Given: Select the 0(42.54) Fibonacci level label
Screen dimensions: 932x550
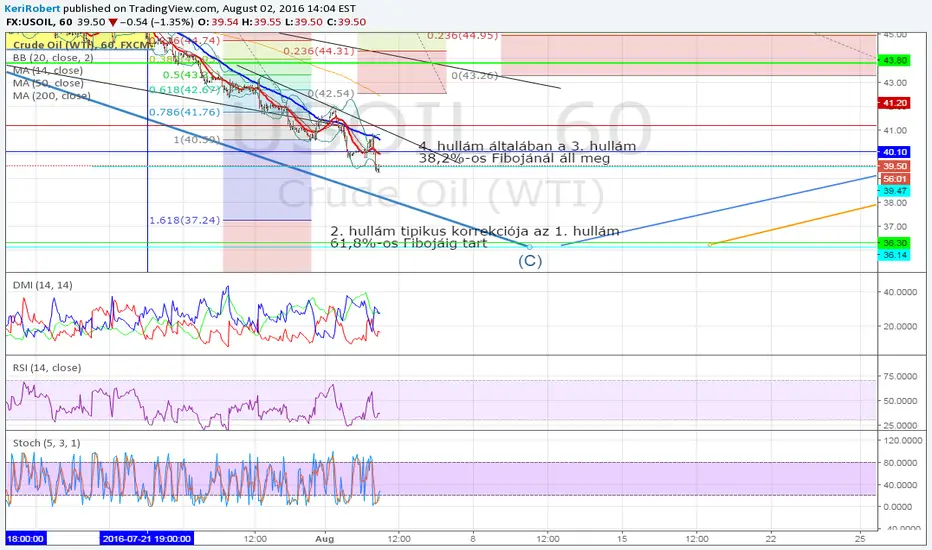Looking at the screenshot, I should point(331,93).
